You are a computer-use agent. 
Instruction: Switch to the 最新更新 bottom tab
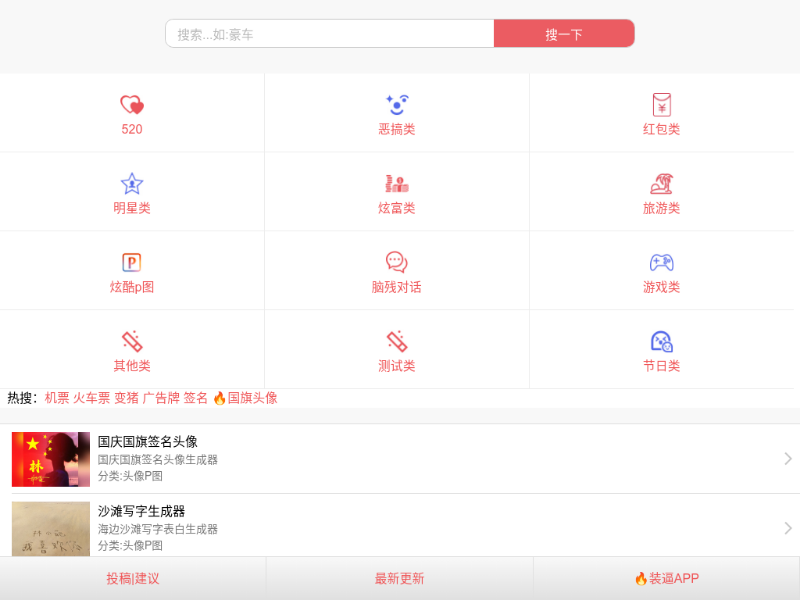(399, 578)
